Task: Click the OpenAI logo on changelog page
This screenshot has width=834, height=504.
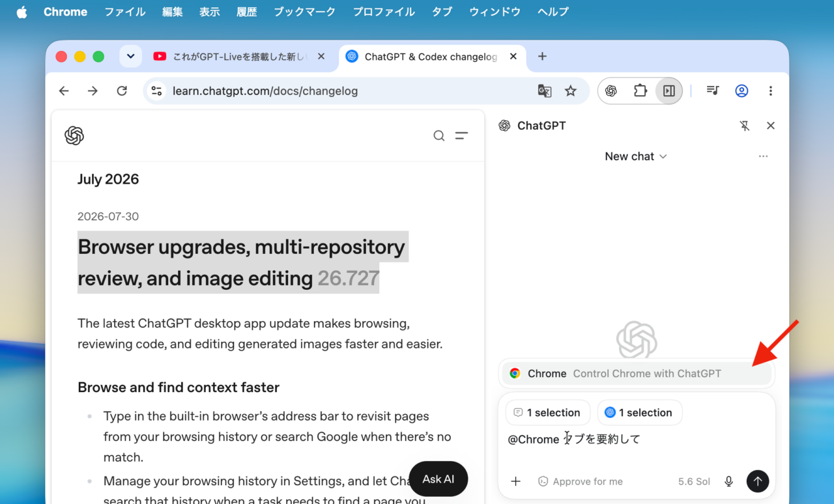Action: pyautogui.click(x=74, y=135)
